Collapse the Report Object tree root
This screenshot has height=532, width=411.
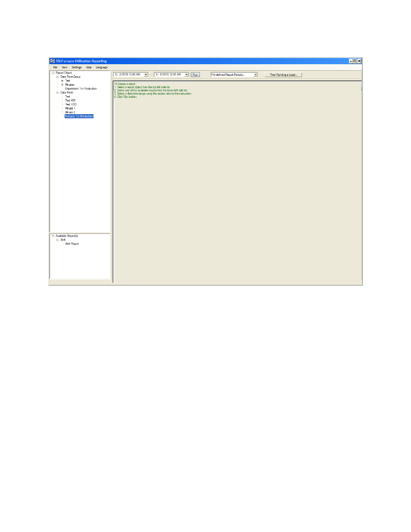click(x=53, y=73)
